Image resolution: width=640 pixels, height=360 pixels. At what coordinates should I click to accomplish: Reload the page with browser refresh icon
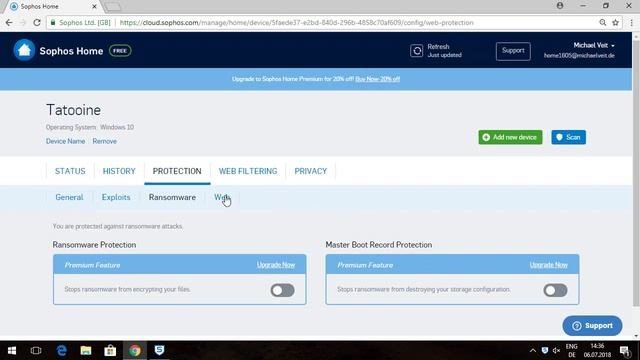(x=37, y=22)
